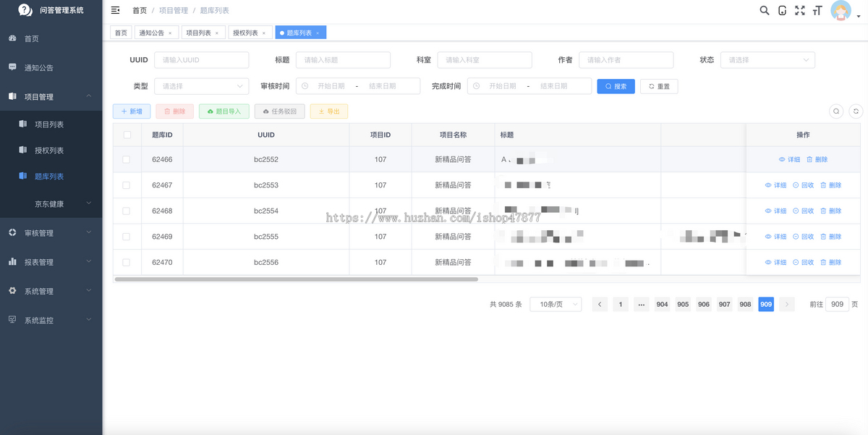Go to page 904 in pagination
The height and width of the screenshot is (435, 868).
click(x=662, y=305)
